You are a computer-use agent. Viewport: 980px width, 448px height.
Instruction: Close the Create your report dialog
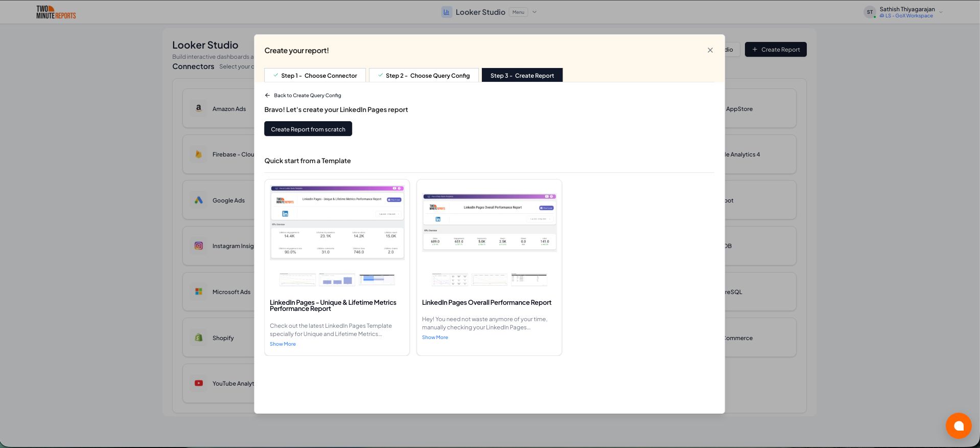point(710,50)
